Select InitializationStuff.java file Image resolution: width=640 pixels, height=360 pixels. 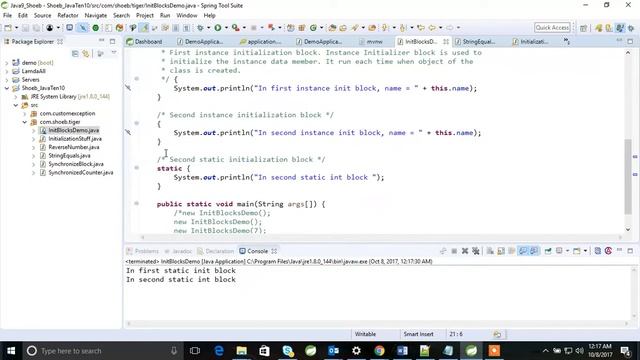(x=75, y=139)
